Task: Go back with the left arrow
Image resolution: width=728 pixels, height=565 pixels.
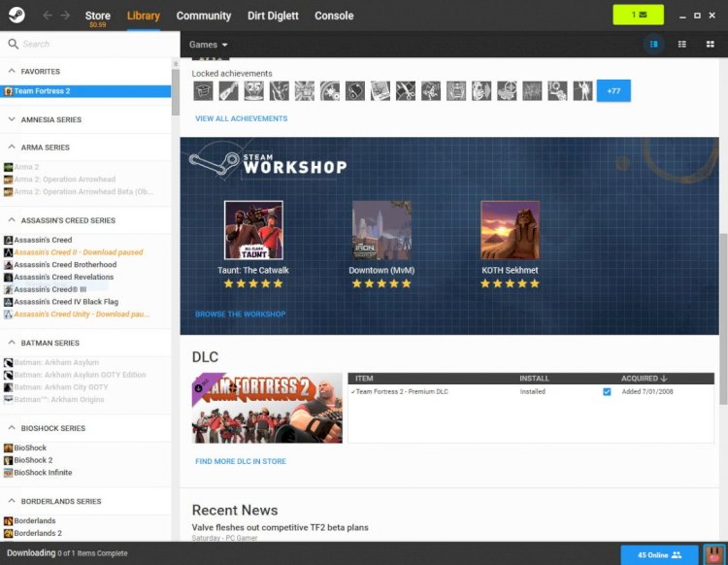Action: click(47, 16)
